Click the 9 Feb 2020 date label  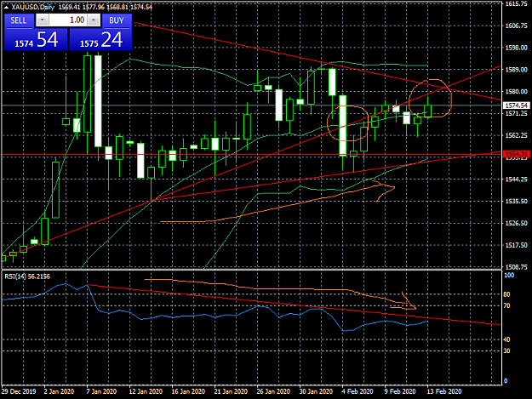pyautogui.click(x=400, y=391)
